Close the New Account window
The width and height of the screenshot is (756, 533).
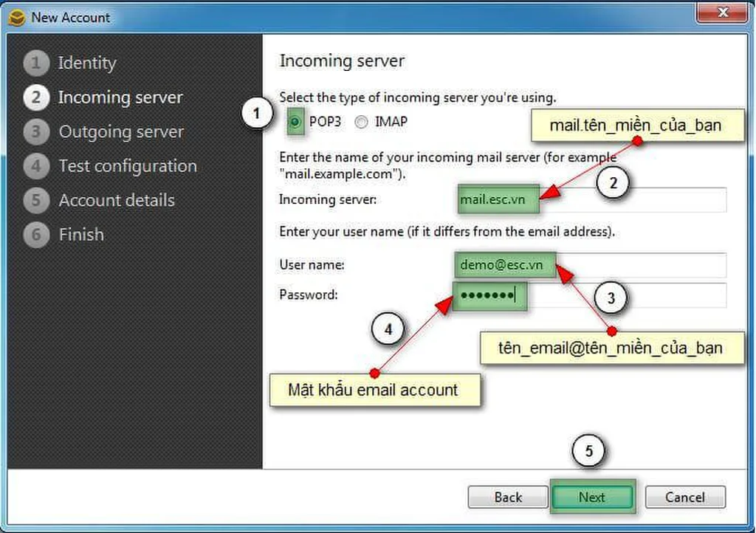pos(722,13)
